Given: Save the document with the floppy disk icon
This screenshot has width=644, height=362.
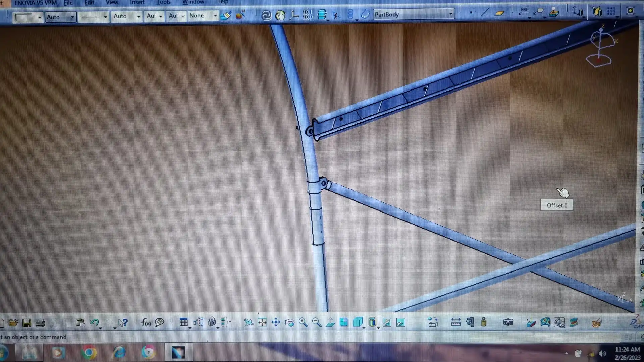Looking at the screenshot, I should (27, 323).
